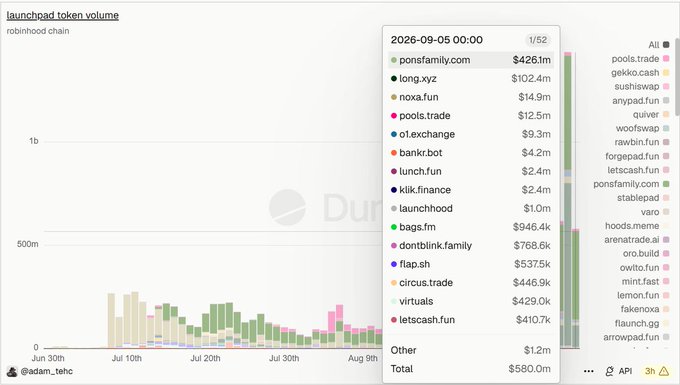This screenshot has width=680, height=385.
Task: Select hoods.meme in the legend
Action: (x=637, y=225)
